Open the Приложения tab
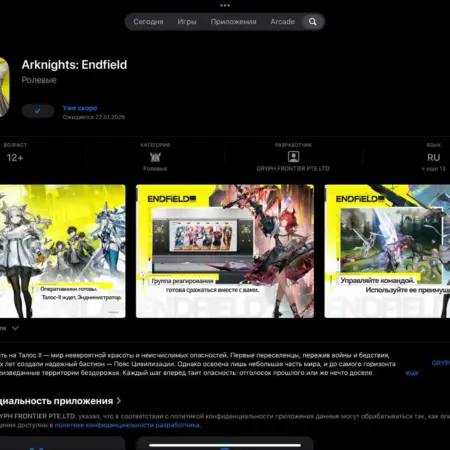This screenshot has height=450, width=450. click(233, 22)
